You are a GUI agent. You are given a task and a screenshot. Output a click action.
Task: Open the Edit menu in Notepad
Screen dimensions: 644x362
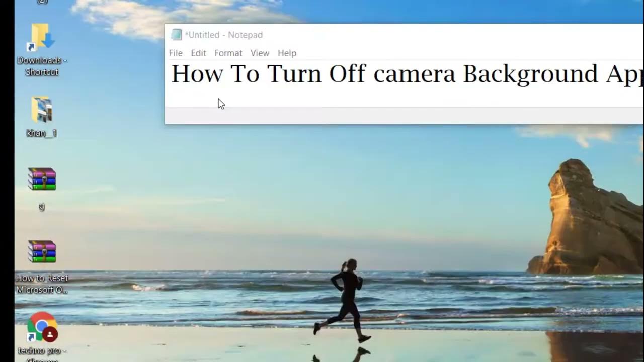198,53
